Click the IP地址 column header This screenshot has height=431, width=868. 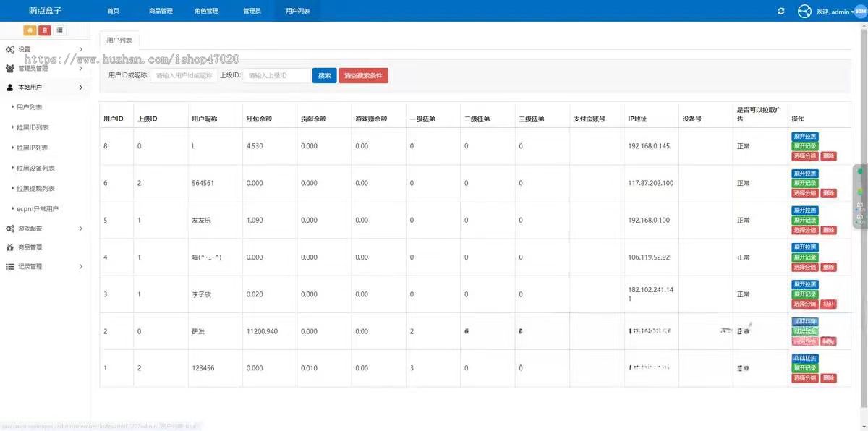(x=637, y=119)
